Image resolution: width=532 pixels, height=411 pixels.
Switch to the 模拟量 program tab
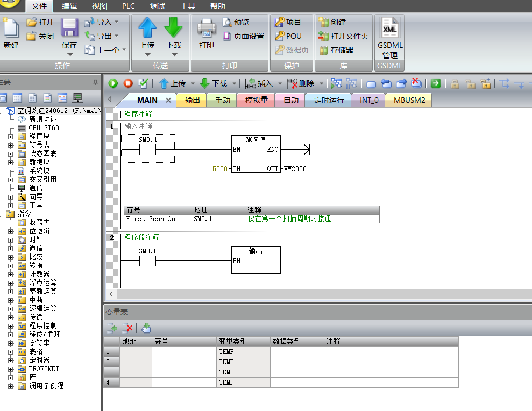click(257, 100)
